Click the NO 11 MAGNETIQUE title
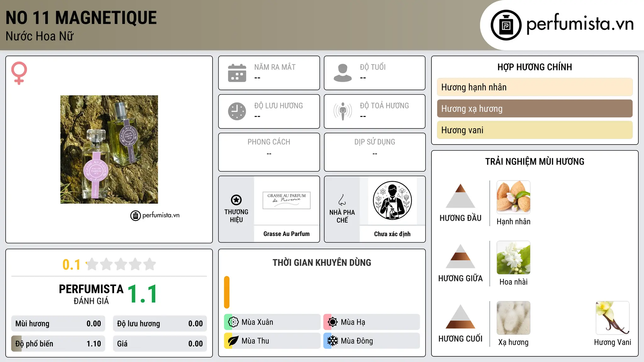Viewport: 644px width, 362px height. [x=81, y=18]
